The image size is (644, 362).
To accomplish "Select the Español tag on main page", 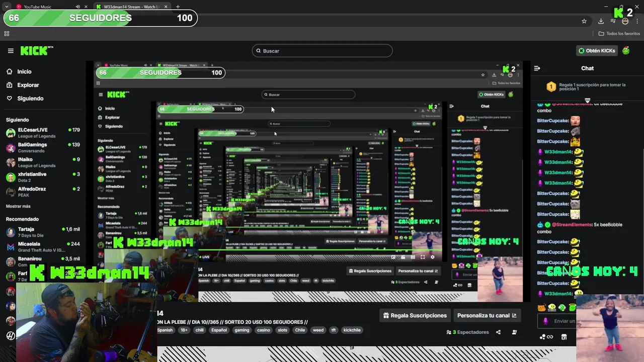I will coord(219,330).
